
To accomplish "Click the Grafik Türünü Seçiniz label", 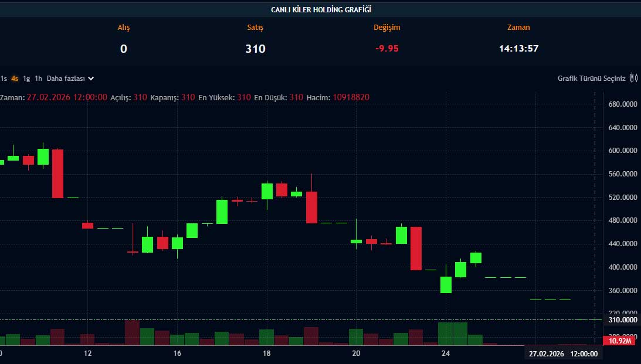I will click(x=591, y=78).
